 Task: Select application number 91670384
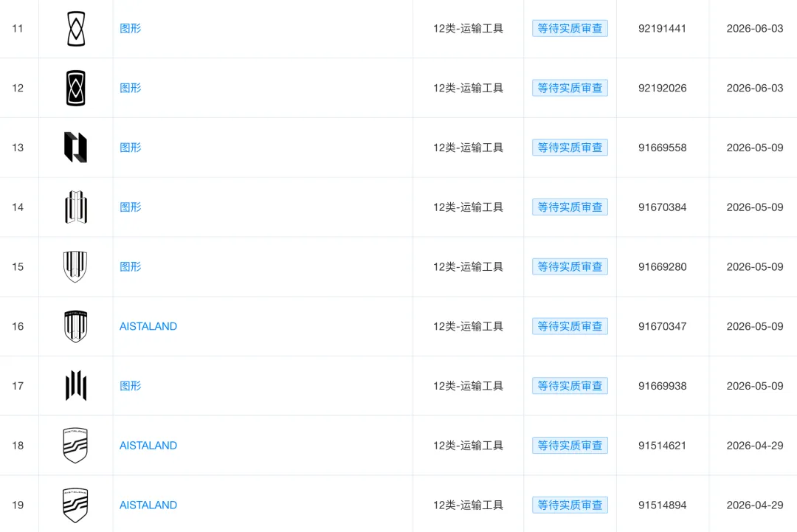[662, 207]
